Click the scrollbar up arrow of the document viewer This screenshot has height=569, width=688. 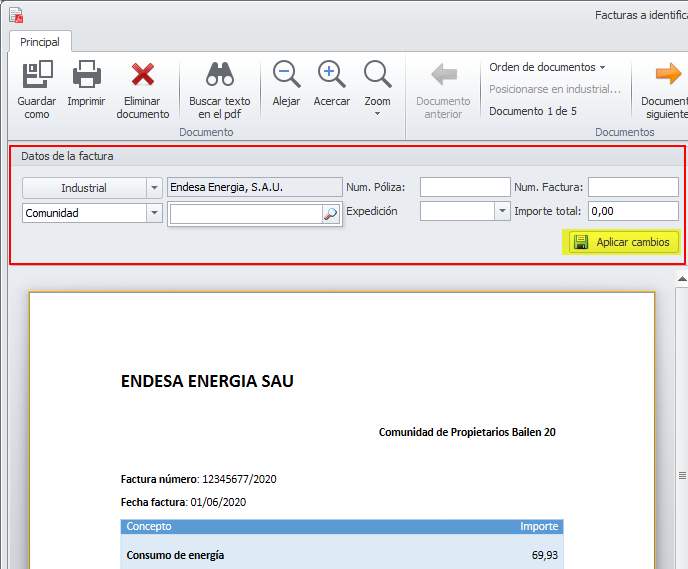(682, 277)
